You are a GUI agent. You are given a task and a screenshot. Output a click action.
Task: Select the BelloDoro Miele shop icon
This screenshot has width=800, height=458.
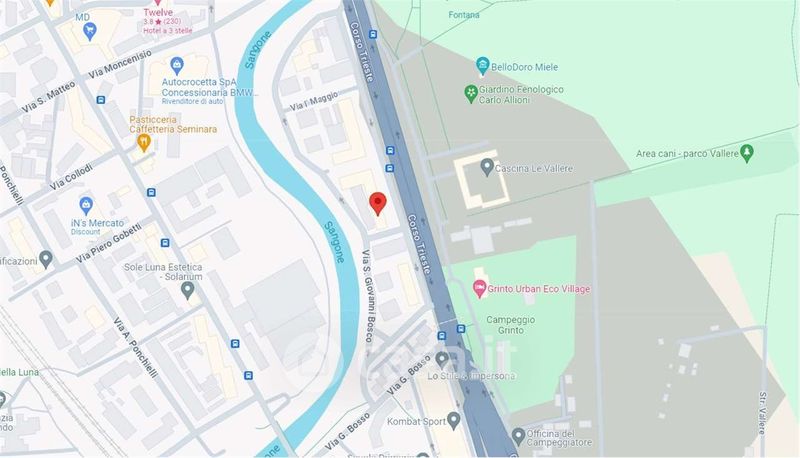(482, 66)
